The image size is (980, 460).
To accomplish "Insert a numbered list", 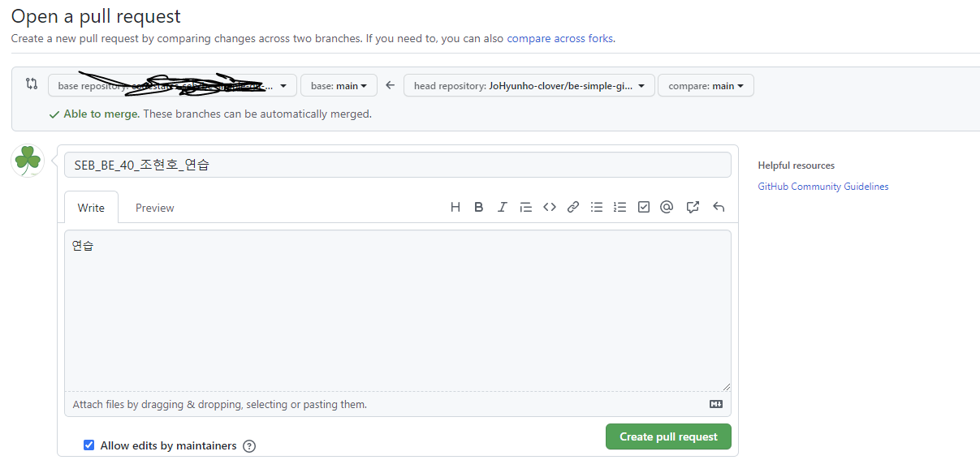I will (620, 207).
